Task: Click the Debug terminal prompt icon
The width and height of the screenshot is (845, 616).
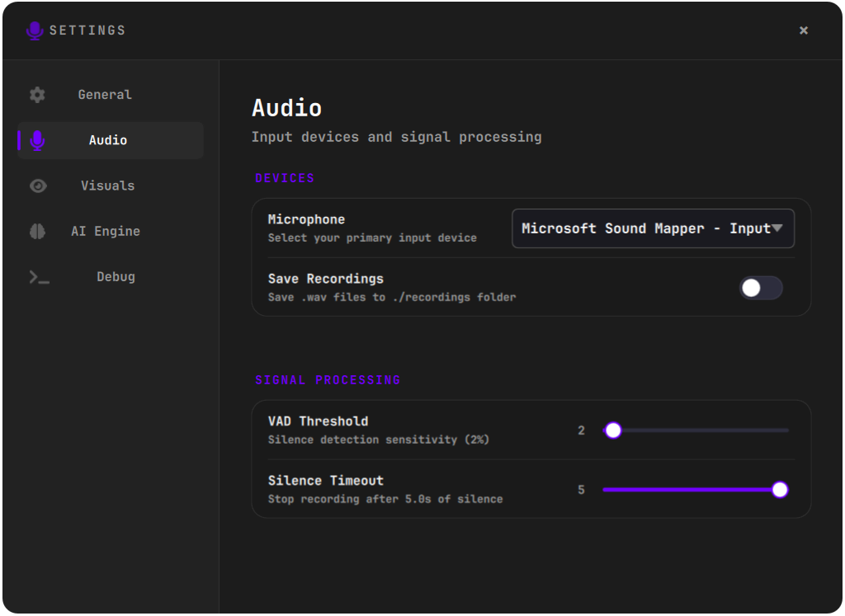Action: point(39,277)
